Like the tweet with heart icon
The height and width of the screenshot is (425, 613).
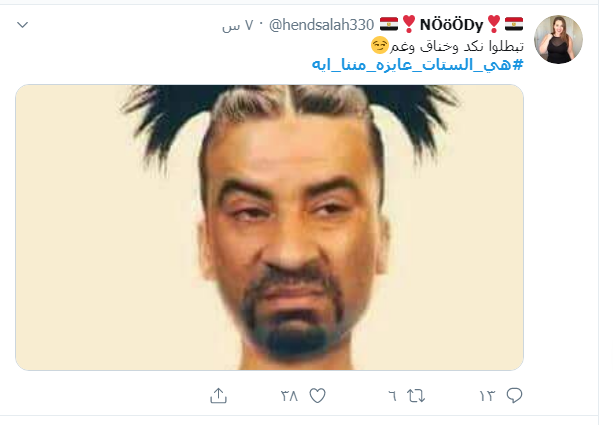(317, 396)
